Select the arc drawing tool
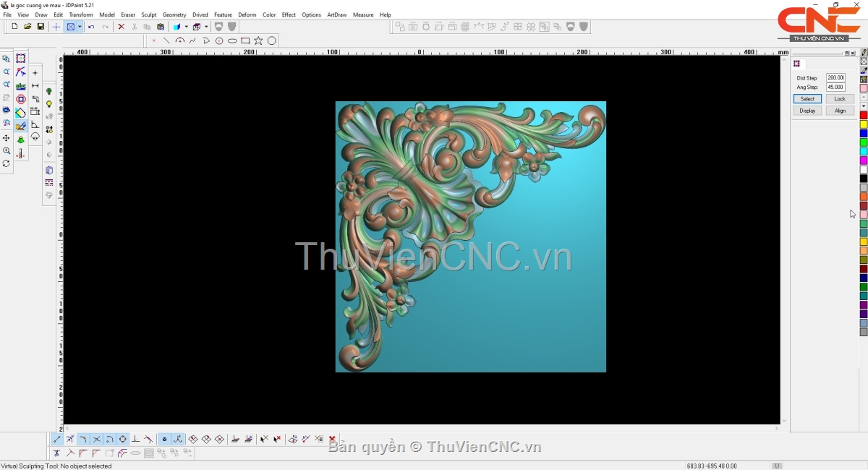868x470 pixels. (x=180, y=40)
